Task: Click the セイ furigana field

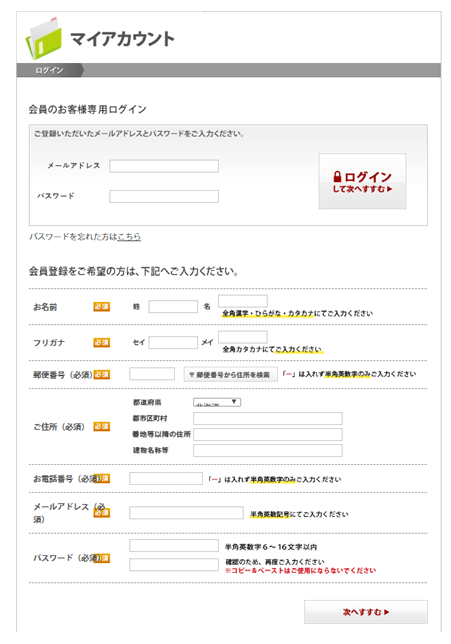Action: tap(173, 343)
